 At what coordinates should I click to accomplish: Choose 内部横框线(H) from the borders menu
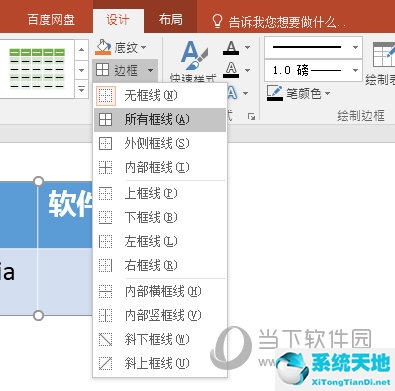click(x=160, y=291)
